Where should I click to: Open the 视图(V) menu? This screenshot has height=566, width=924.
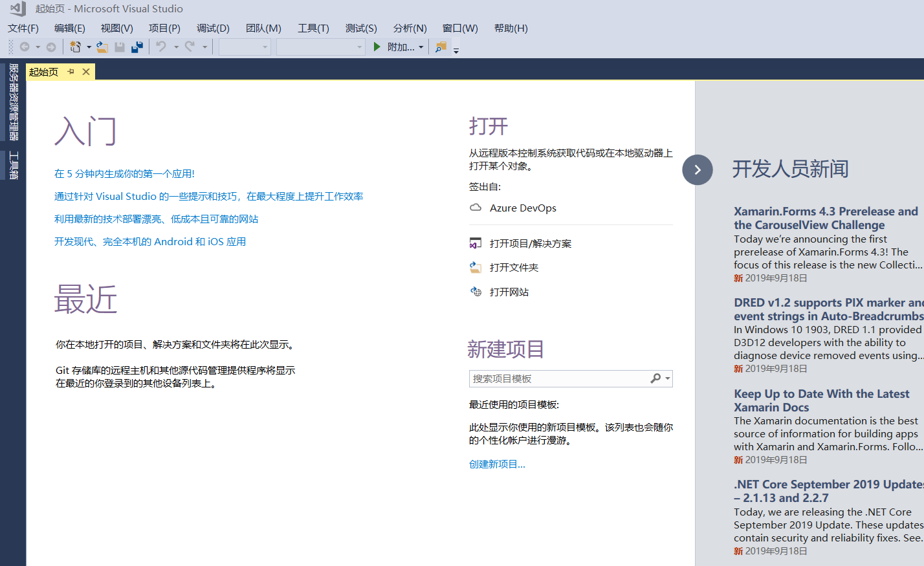[x=117, y=28]
